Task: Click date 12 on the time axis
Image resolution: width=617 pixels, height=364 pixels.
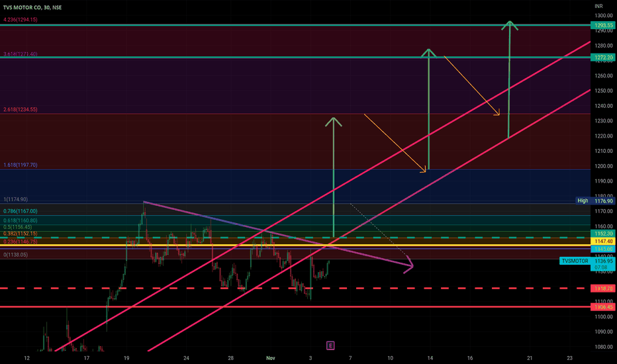Action: click(x=26, y=358)
